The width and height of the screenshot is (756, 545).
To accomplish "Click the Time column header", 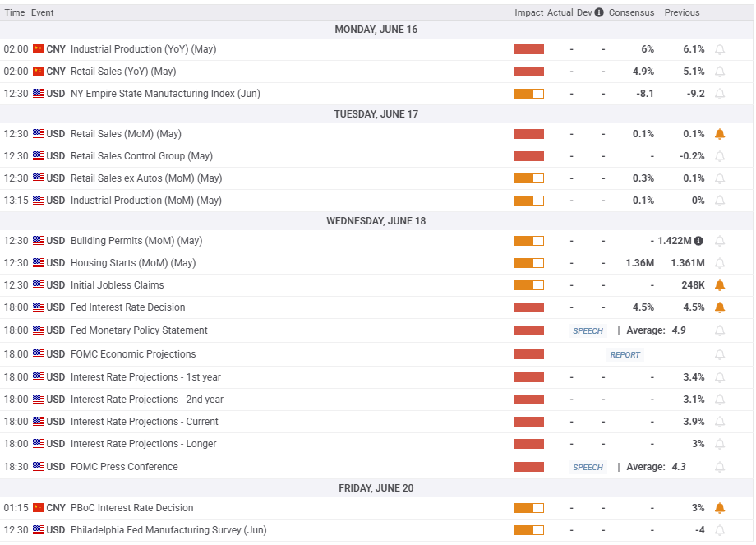I will pyautogui.click(x=14, y=12).
